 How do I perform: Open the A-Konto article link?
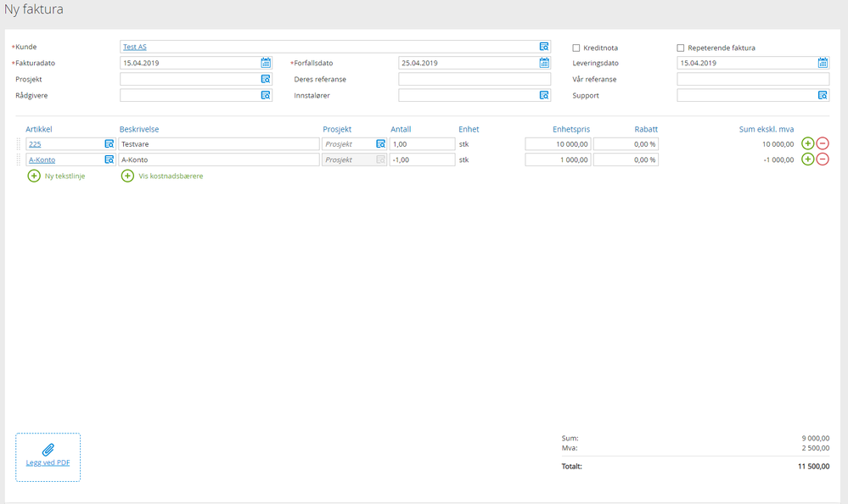42,160
